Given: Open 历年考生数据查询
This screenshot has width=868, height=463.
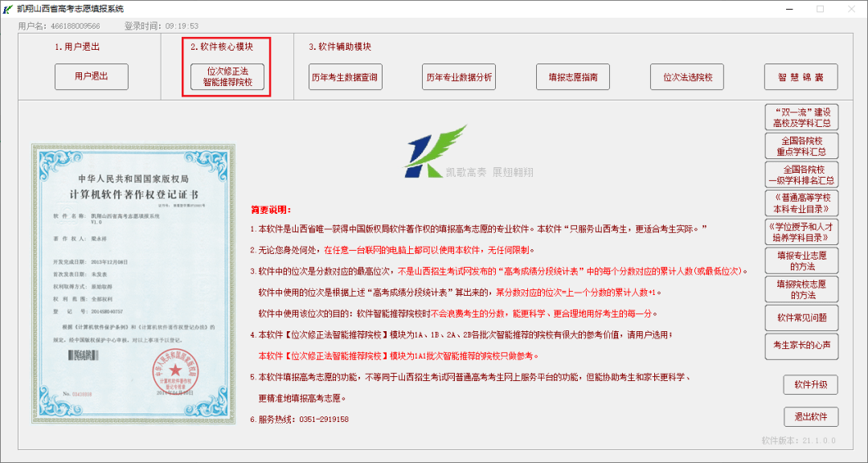Looking at the screenshot, I should [x=345, y=77].
